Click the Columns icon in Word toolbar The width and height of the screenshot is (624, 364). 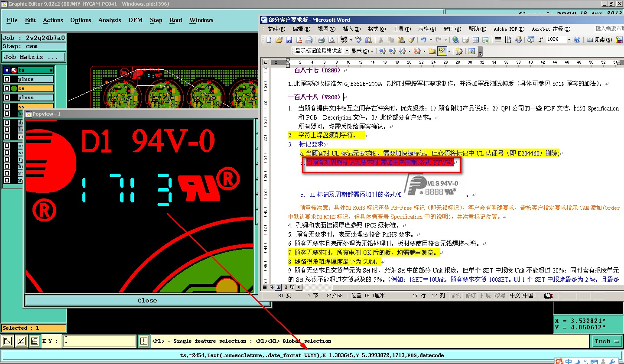[x=498, y=40]
